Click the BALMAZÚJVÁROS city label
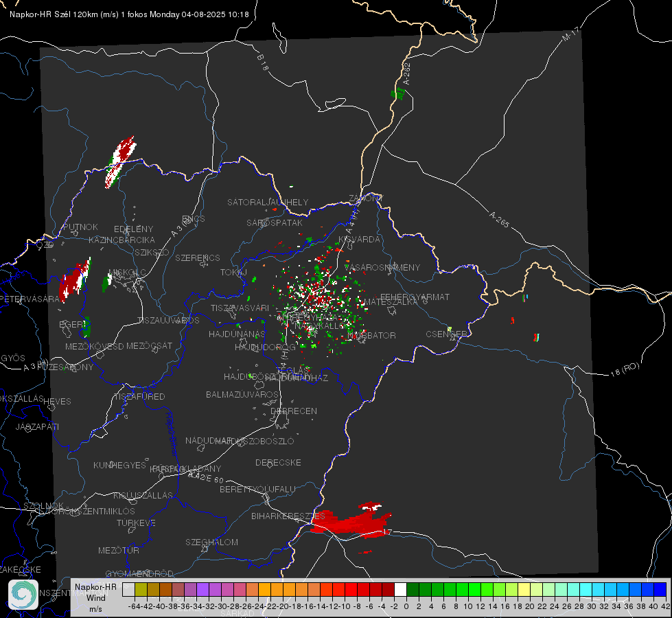 (242, 394)
